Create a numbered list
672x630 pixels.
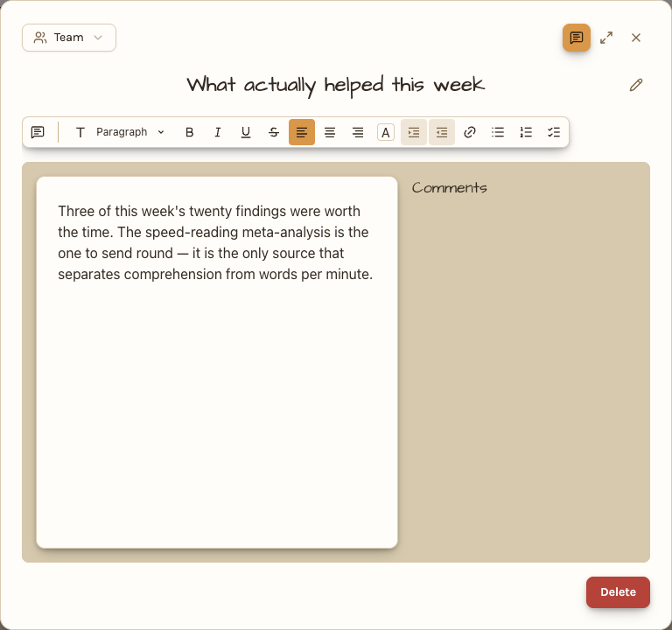526,132
